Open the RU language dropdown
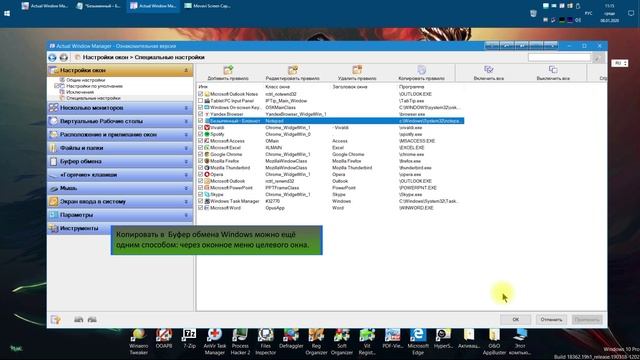 [x=620, y=64]
